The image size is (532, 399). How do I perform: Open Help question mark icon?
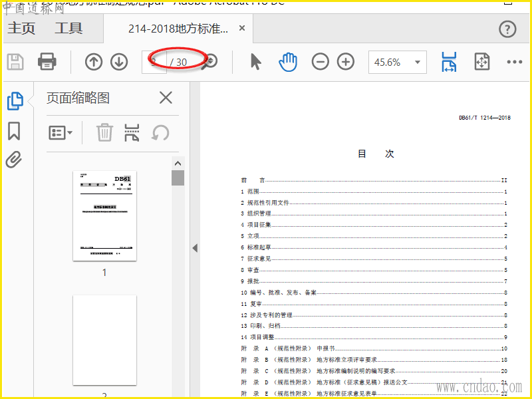point(507,29)
